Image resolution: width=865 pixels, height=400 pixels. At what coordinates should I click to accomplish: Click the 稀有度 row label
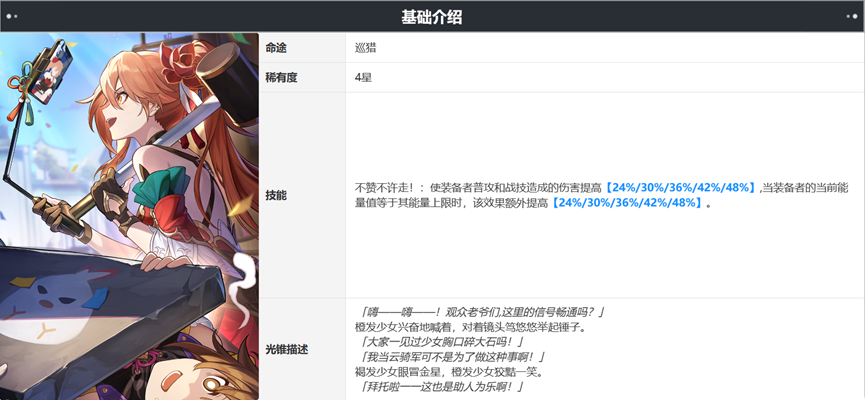point(281,78)
